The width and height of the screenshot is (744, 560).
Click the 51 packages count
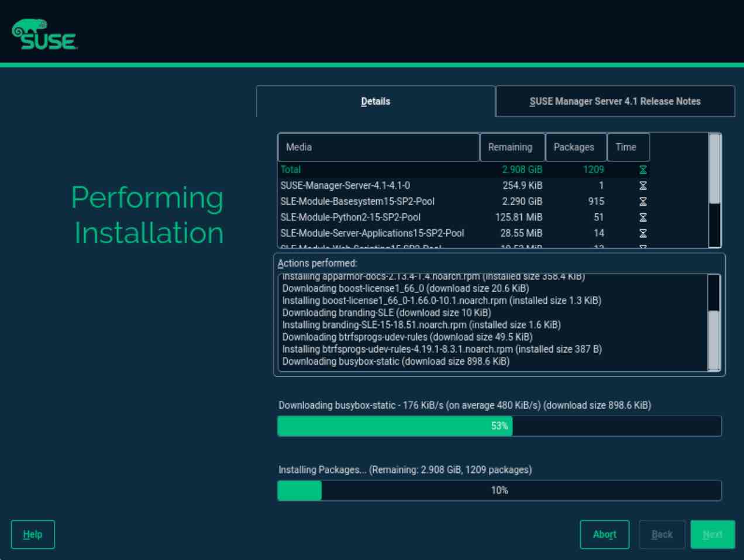tap(599, 217)
